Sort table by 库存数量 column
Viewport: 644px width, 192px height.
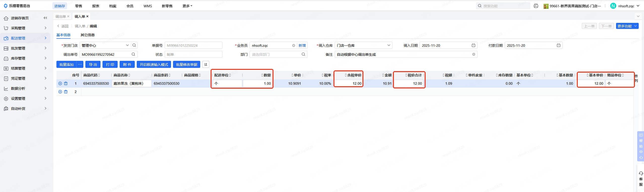click(x=497, y=75)
